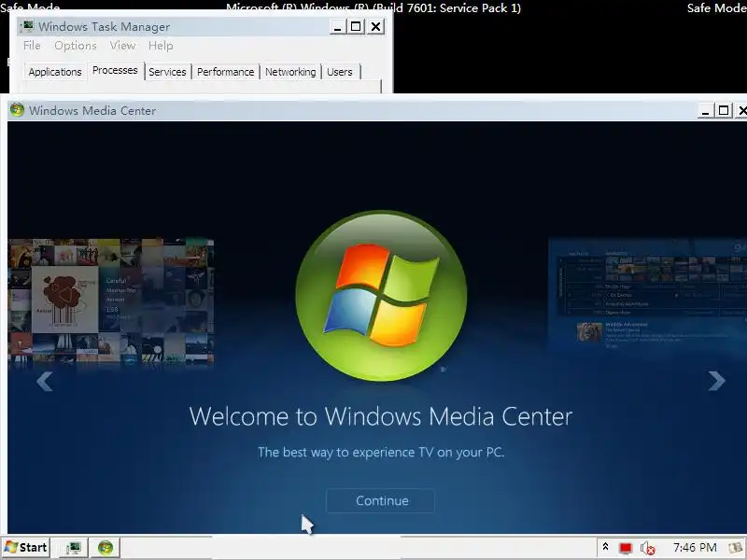Click the muted speaker volume tray icon

coord(647,548)
